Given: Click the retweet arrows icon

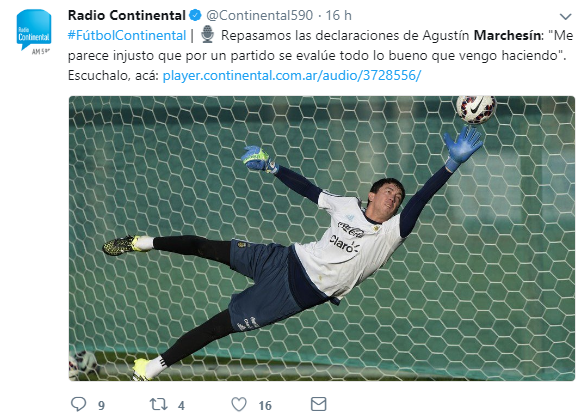Looking at the screenshot, I should click(x=158, y=404).
